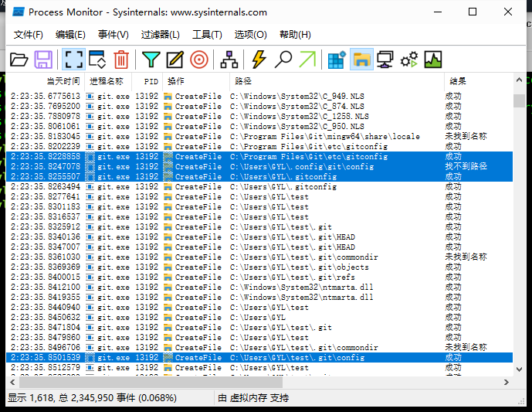Select the highlighted test\.git\config row
This screenshot has height=412, width=532.
coord(259,358)
